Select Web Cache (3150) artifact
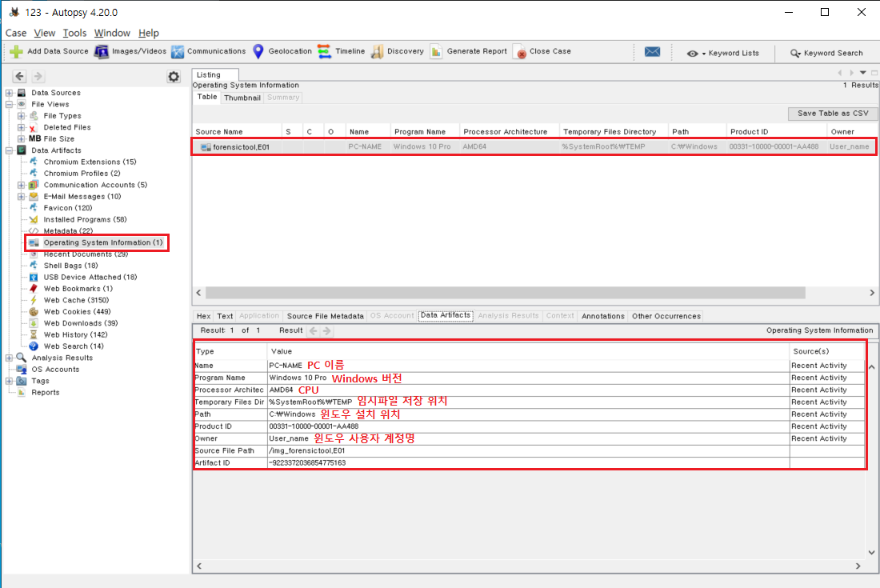 pyautogui.click(x=76, y=300)
